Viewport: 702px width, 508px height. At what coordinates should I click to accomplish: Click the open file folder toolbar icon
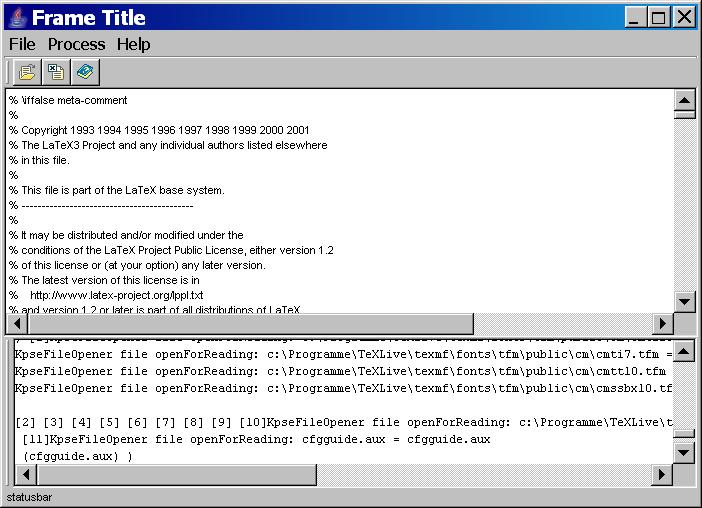pos(27,72)
